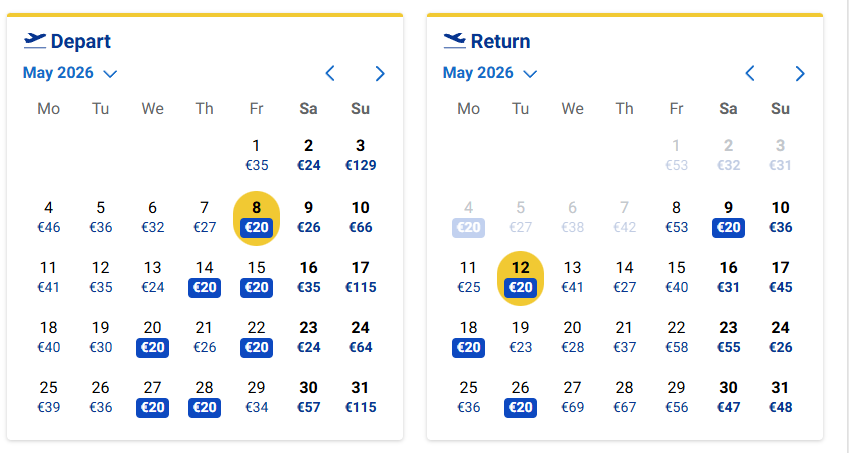Screen dimensions: 849x453
Task: Go to previous month in Return calendar
Action: (x=750, y=73)
